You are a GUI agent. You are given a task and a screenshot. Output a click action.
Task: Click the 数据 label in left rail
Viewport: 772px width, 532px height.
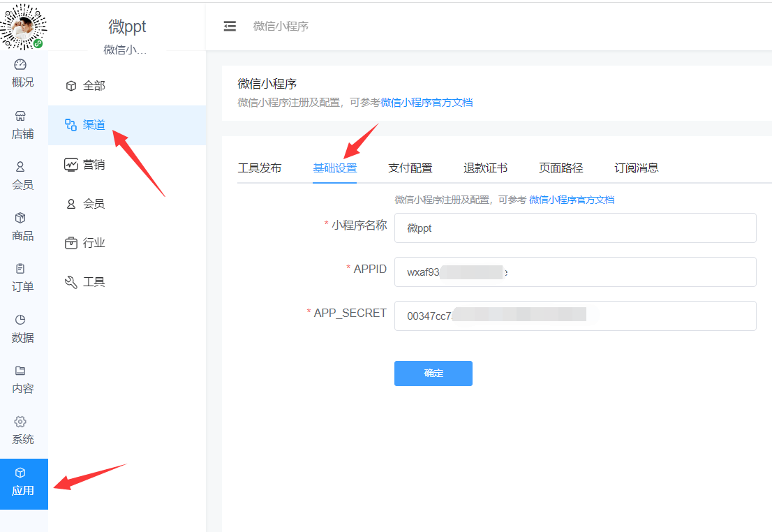[22, 338]
